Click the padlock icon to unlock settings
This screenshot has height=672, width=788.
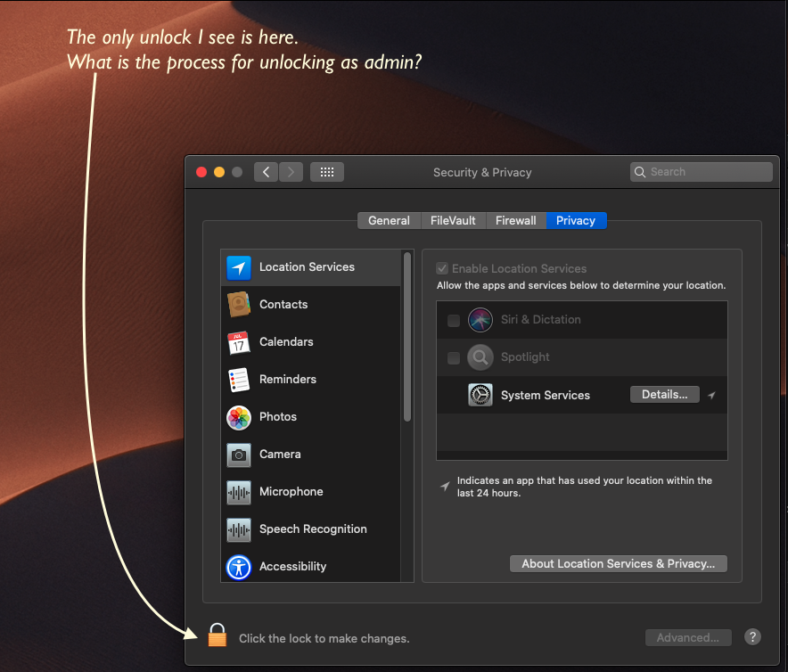coord(218,635)
